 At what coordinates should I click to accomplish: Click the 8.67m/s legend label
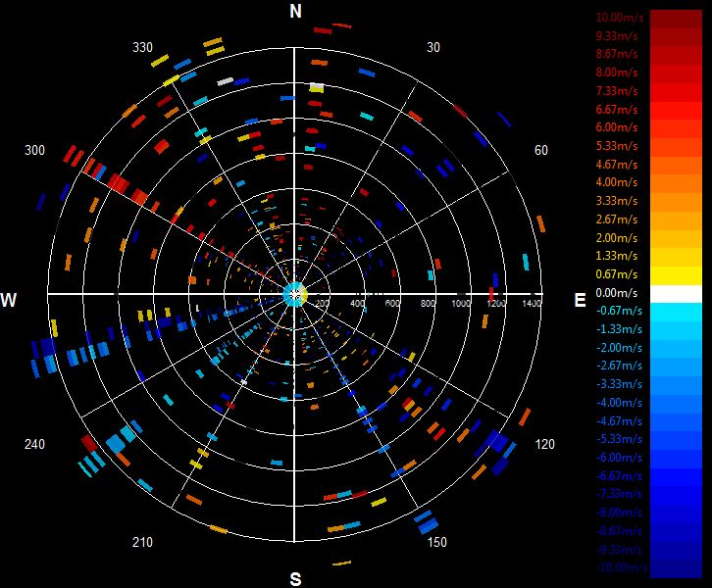tap(617, 54)
